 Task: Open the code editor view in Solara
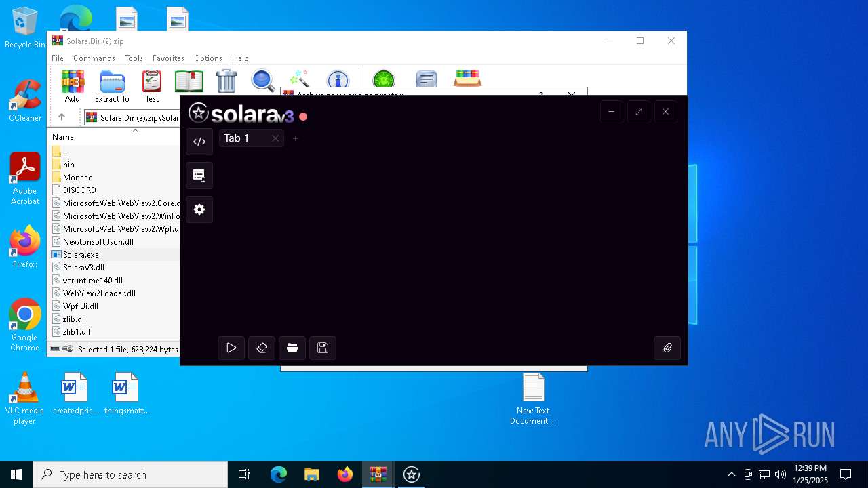click(x=199, y=142)
